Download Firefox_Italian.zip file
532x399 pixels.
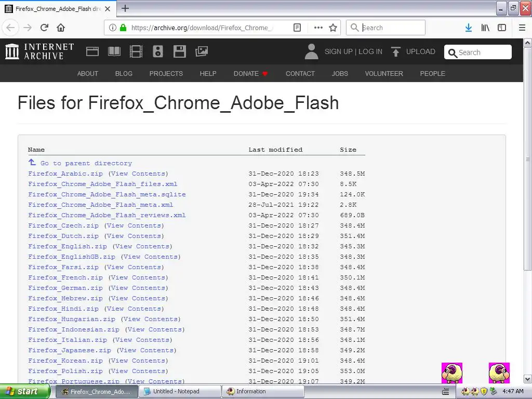(68, 340)
